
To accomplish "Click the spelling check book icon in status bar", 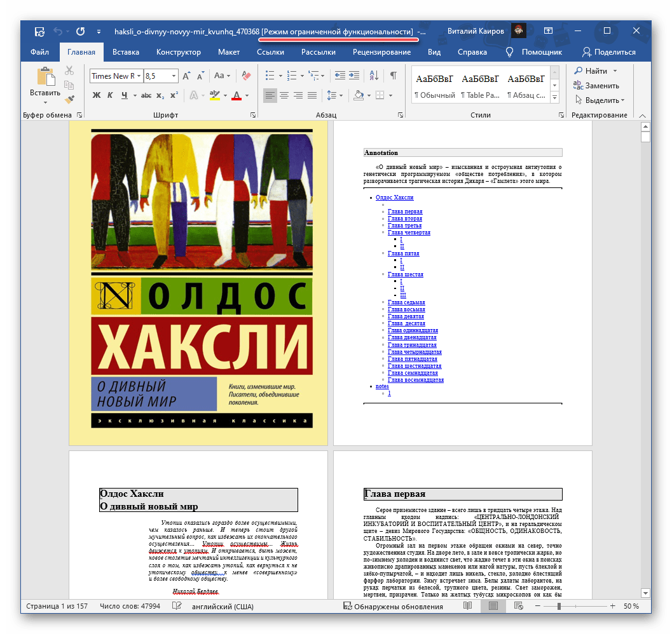I will (177, 606).
